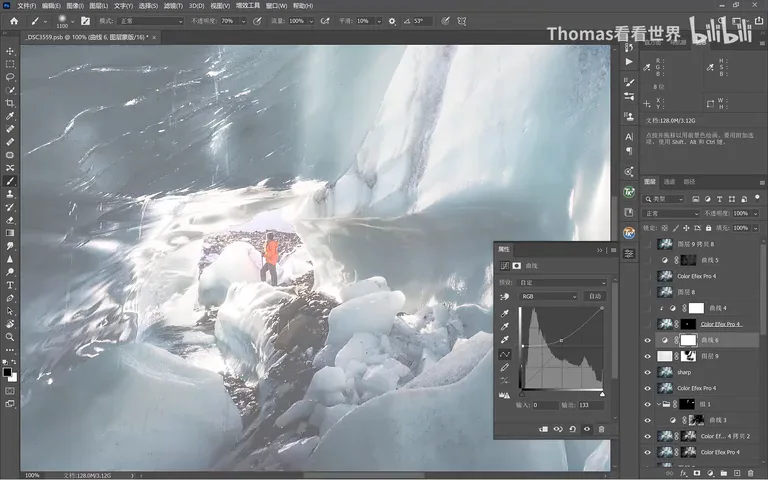
Task: Collapse the 组 1 layer group
Action: (659, 404)
